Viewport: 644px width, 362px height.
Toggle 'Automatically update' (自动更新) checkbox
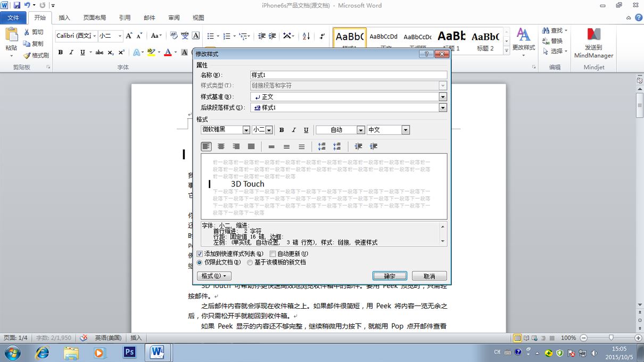(273, 254)
